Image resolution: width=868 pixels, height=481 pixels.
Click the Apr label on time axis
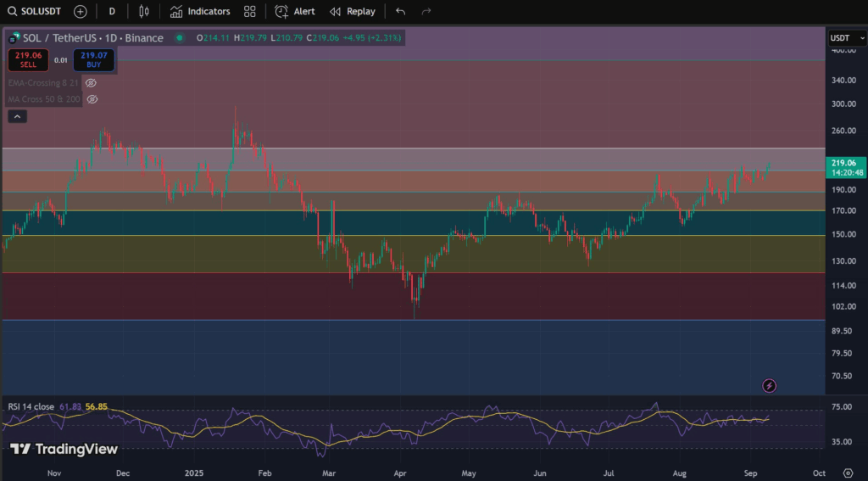(x=400, y=473)
